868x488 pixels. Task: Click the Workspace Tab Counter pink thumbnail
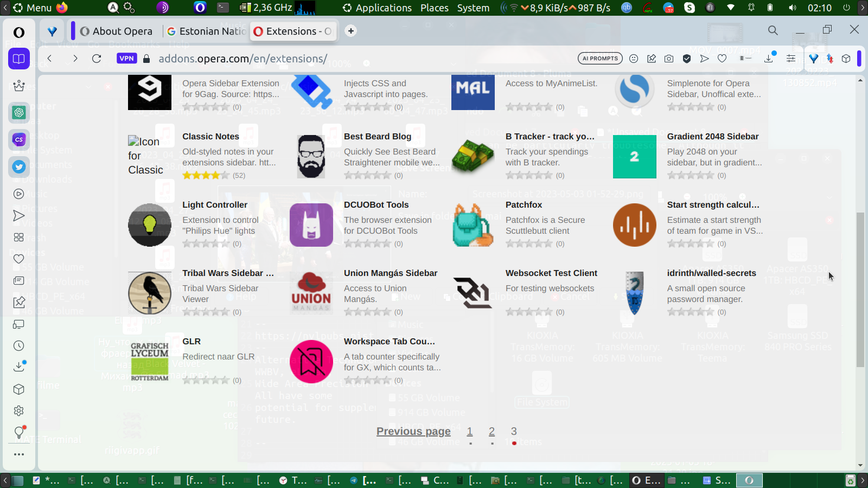(x=311, y=362)
